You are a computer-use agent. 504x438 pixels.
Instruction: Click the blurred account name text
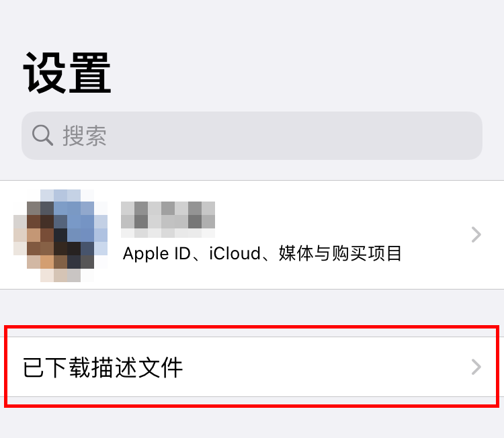click(x=168, y=220)
